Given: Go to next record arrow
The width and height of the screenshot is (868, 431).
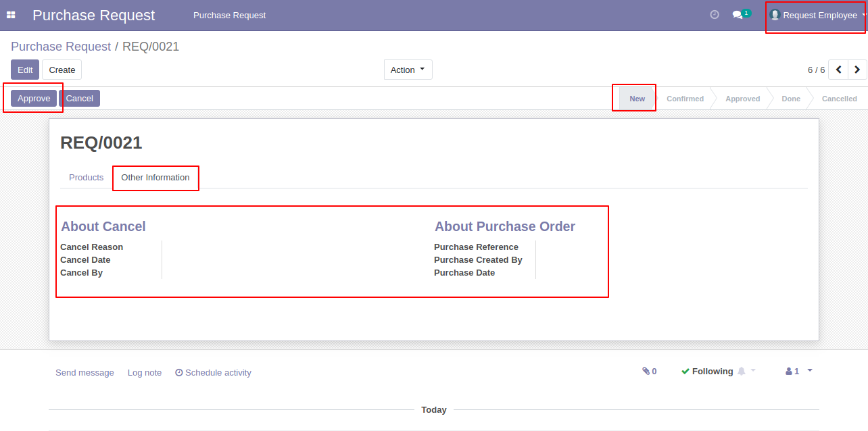Looking at the screenshot, I should tap(857, 70).
